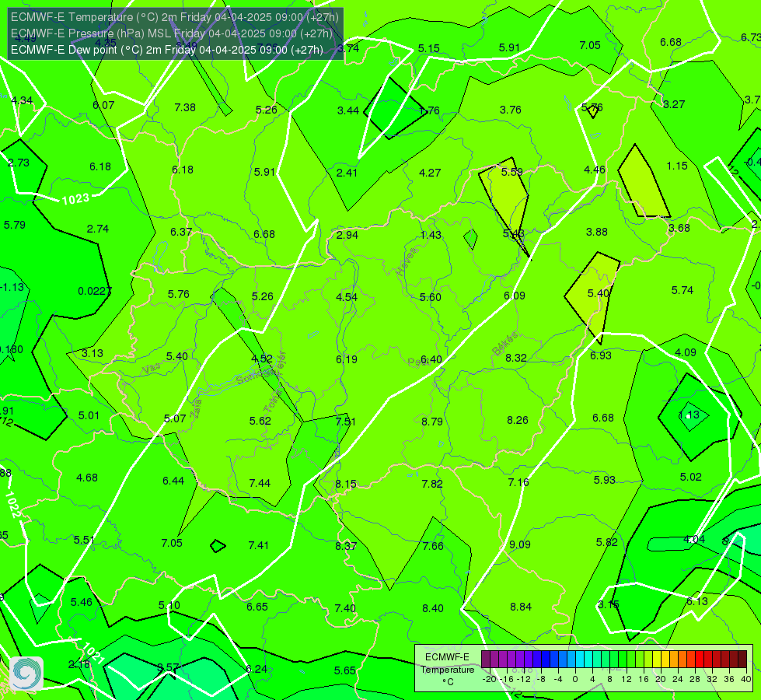
Task: Click the swirl logo icon in the corner
Action: click(26, 674)
